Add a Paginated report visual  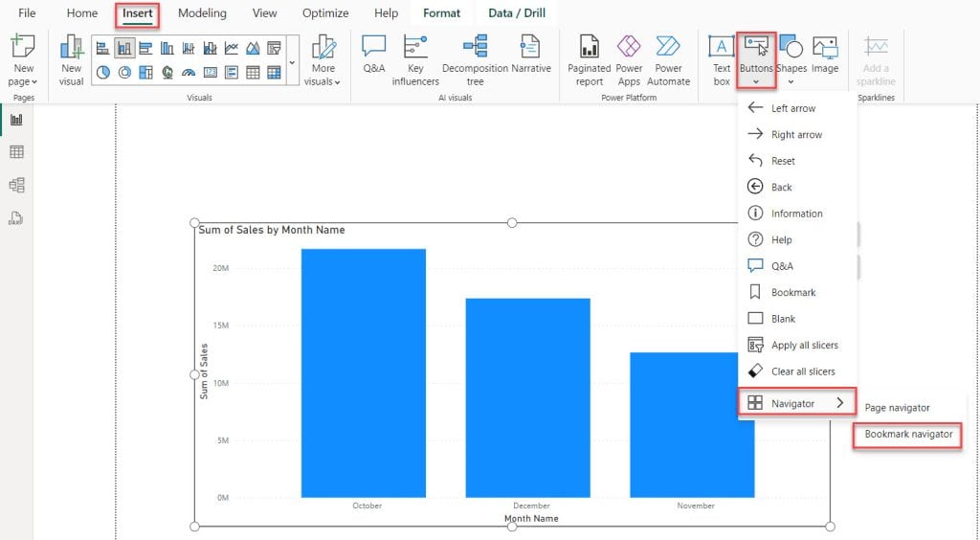pos(589,60)
